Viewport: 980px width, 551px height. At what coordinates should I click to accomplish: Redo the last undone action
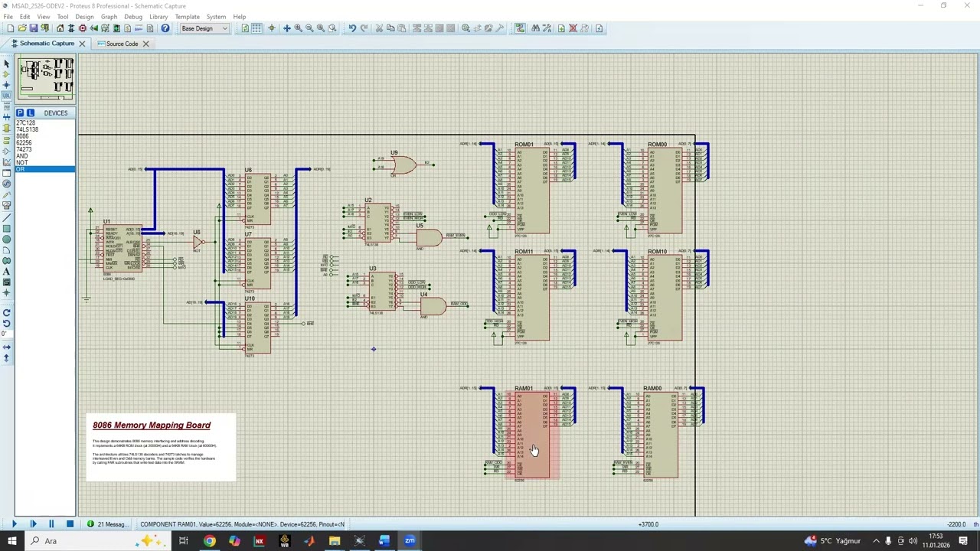coord(364,28)
